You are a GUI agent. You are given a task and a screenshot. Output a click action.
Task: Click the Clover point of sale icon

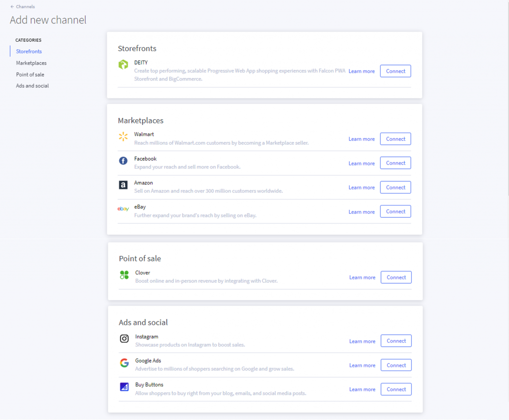[x=123, y=274]
